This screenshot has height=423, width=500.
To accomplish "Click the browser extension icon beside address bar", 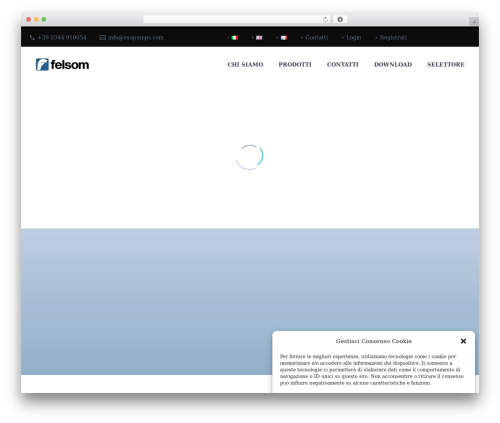I will click(x=340, y=19).
